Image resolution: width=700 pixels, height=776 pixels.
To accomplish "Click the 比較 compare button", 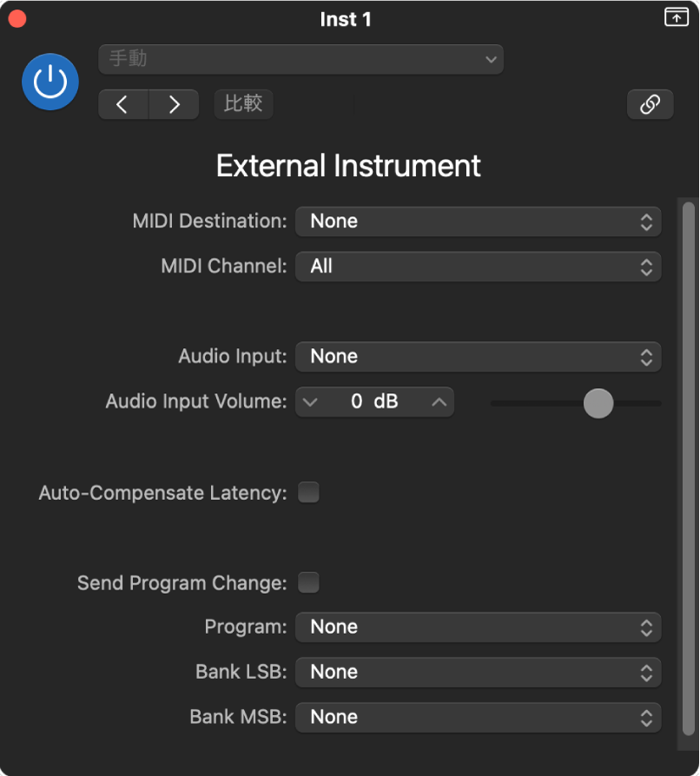I will pyautogui.click(x=243, y=104).
